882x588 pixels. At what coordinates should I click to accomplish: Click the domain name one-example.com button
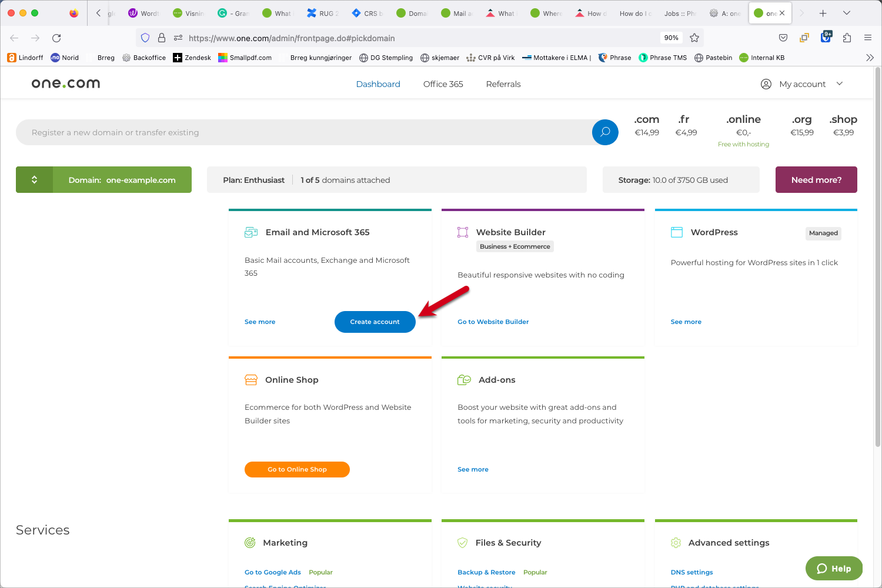pyautogui.click(x=122, y=180)
